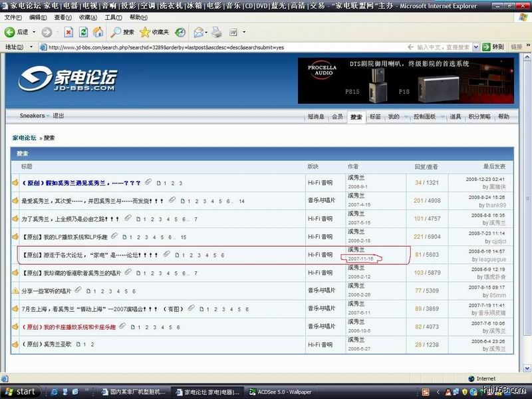The image size is (532, 399).
Task: Click the JD-BBS forum logo
Action: coord(67,78)
